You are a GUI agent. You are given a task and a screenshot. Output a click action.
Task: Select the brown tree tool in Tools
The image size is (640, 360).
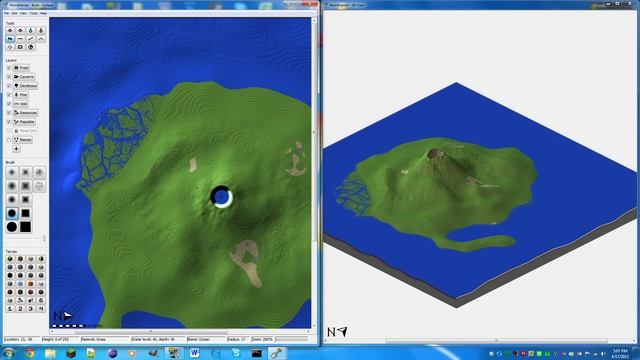41,30
